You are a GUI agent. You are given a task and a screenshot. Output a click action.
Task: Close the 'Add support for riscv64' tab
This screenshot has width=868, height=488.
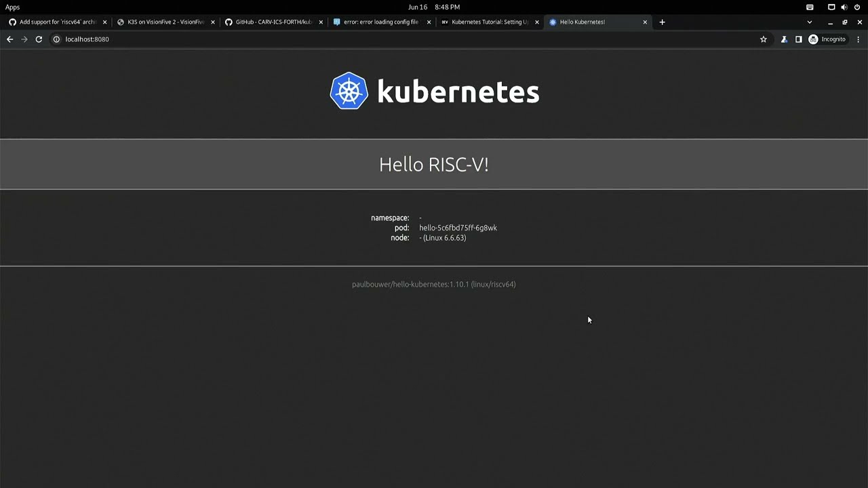(104, 22)
